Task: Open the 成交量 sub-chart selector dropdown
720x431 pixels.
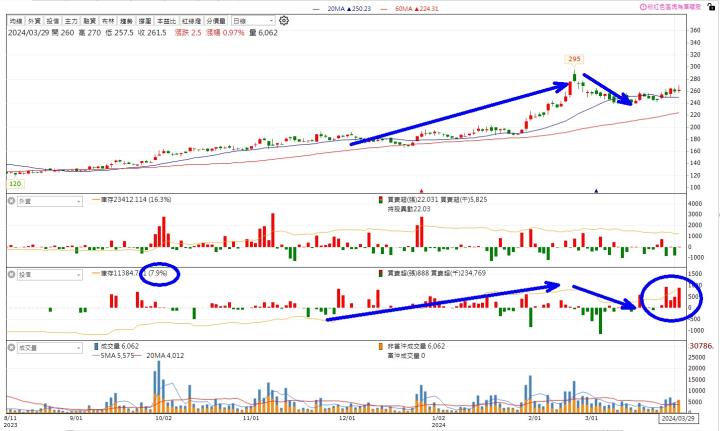Action: [x=50, y=348]
